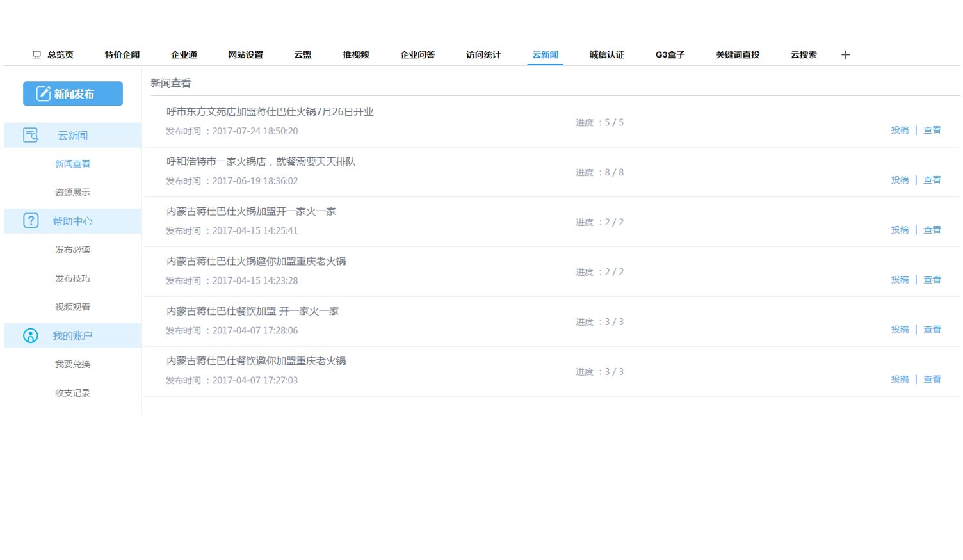Click the monitor icon beside 总览页
This screenshot has height=560, width=963.
36,55
